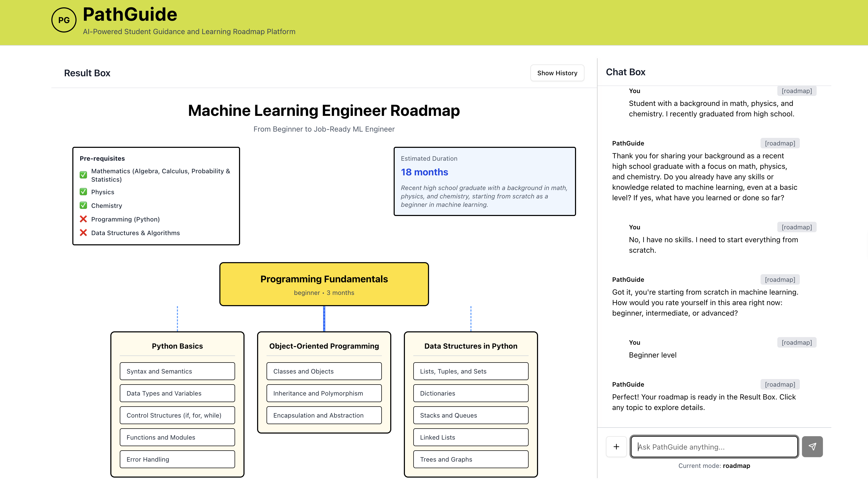Click the PG logo circle icon
Image resolution: width=868 pixels, height=497 pixels.
point(64,20)
